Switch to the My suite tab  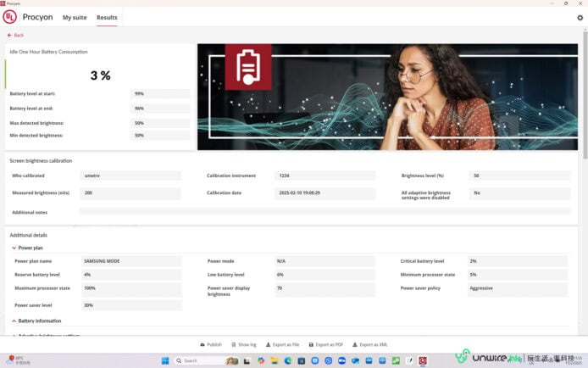tap(74, 17)
